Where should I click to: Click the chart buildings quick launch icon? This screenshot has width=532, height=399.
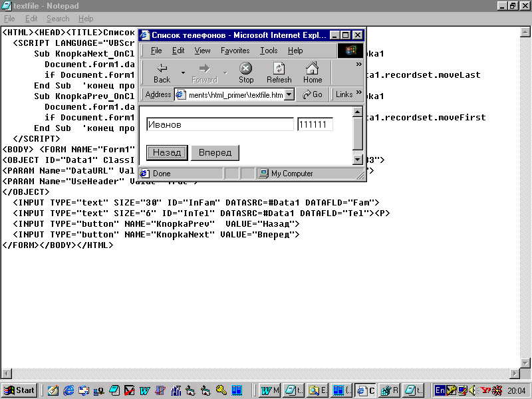176,390
